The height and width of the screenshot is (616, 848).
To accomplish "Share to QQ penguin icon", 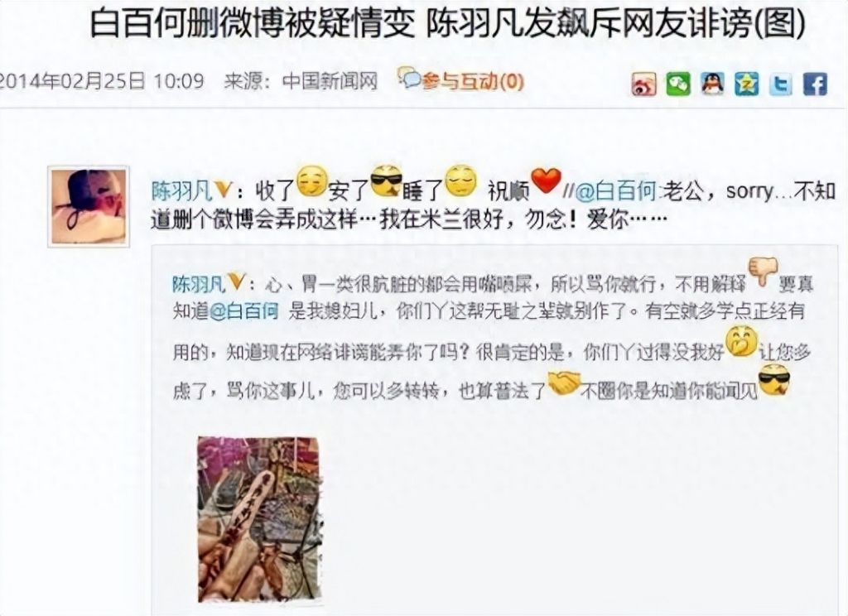I will [x=712, y=84].
